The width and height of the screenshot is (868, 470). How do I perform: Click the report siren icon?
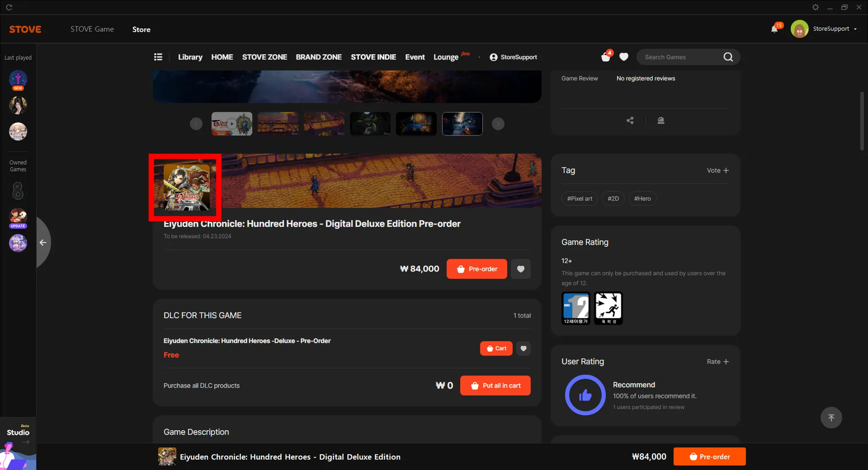pos(661,120)
